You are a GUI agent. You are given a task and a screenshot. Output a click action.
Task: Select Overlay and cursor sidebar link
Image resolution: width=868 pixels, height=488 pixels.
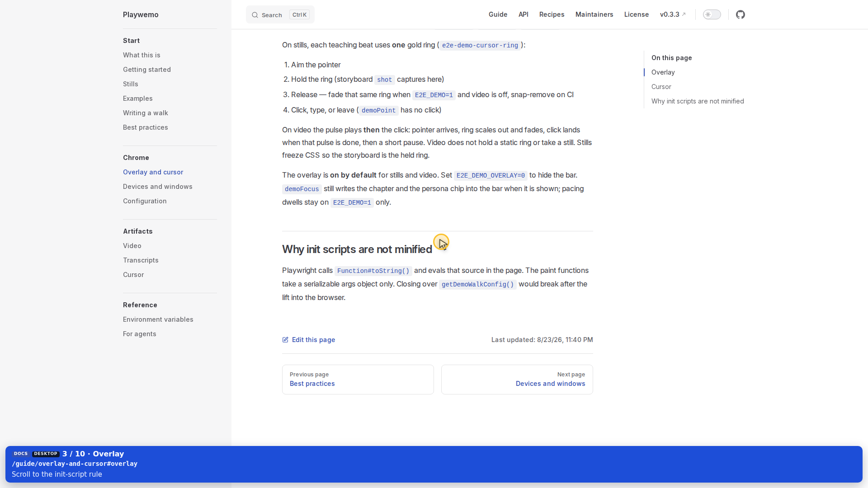tap(153, 172)
